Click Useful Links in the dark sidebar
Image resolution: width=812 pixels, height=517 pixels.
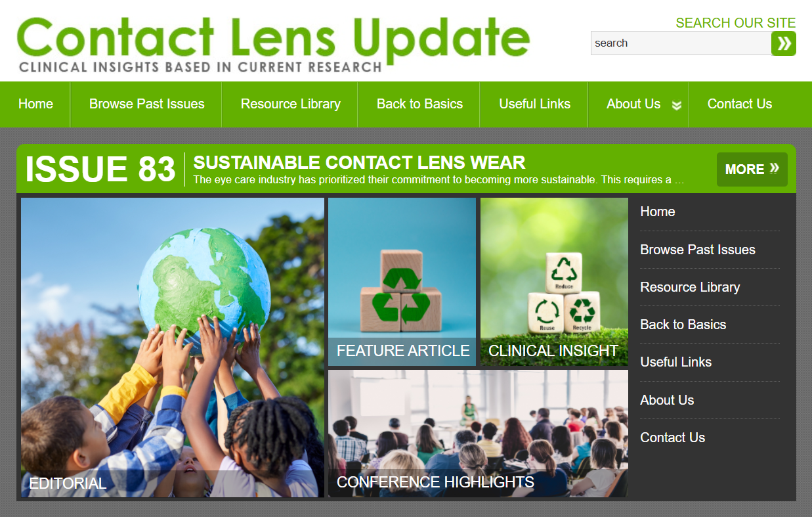pyautogui.click(x=675, y=362)
